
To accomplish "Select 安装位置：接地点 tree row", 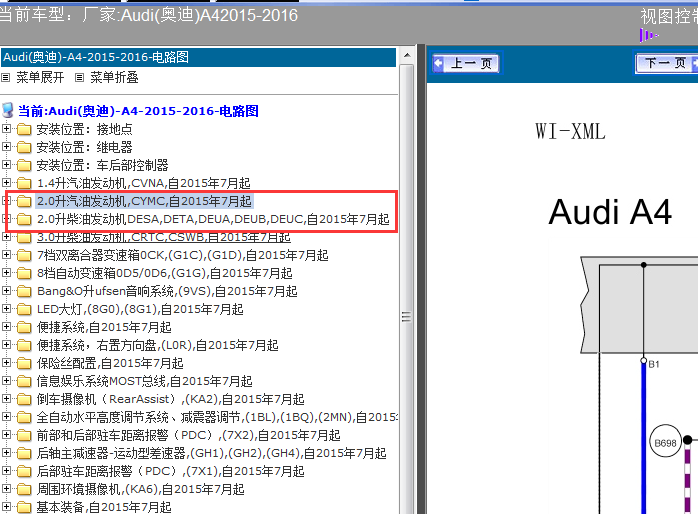I will coord(85,130).
